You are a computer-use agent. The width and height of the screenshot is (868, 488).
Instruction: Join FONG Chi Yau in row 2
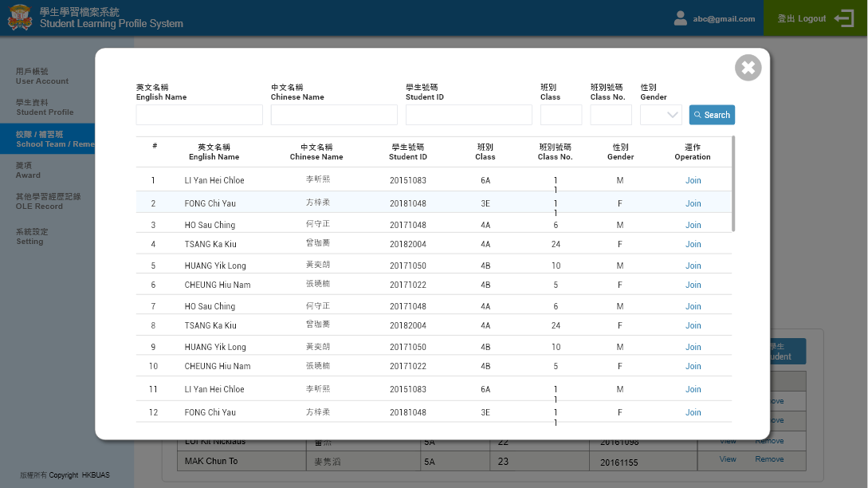tap(693, 203)
